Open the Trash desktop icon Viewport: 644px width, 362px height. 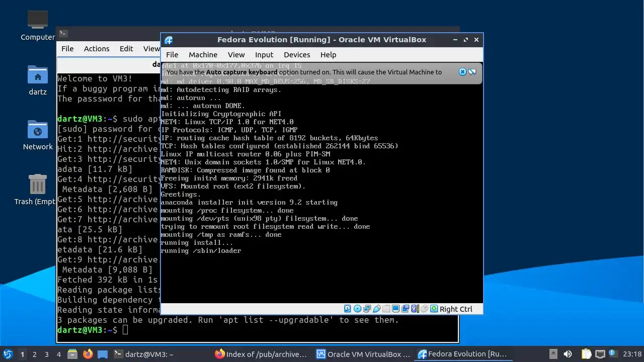point(38,190)
